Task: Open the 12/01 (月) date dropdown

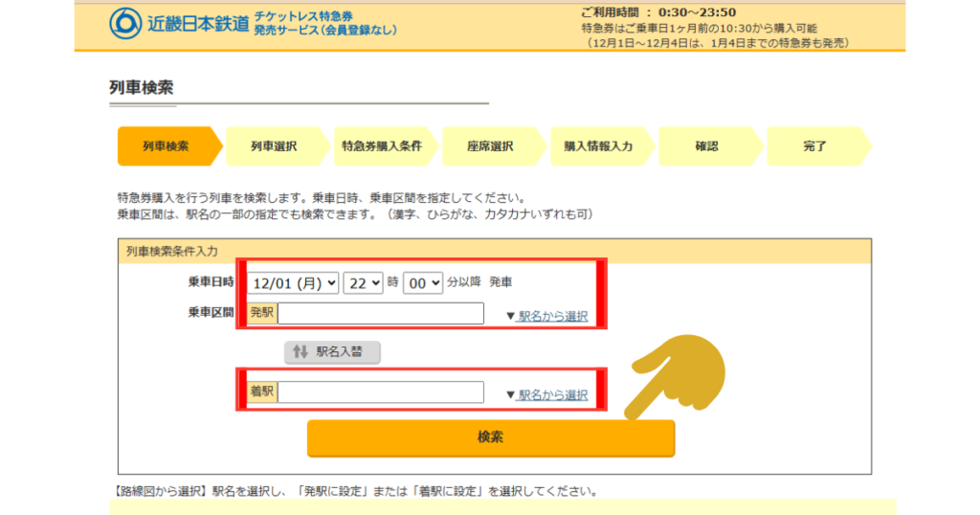Action: point(294,282)
